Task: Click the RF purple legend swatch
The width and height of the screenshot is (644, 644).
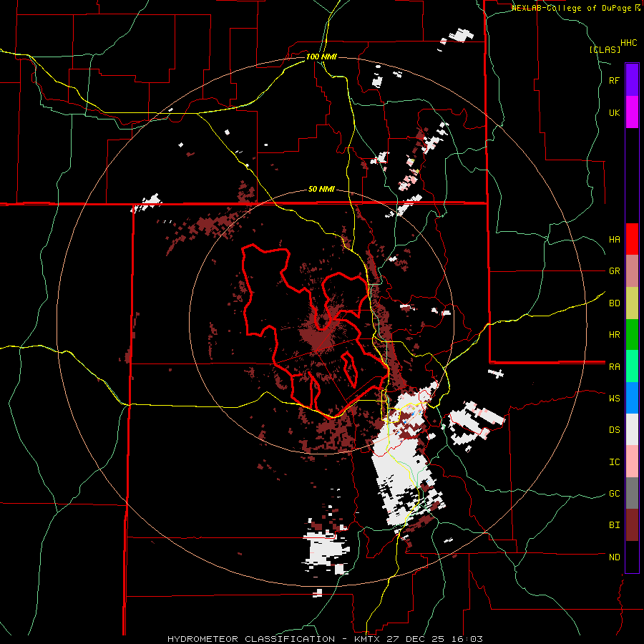Action: [x=632, y=80]
